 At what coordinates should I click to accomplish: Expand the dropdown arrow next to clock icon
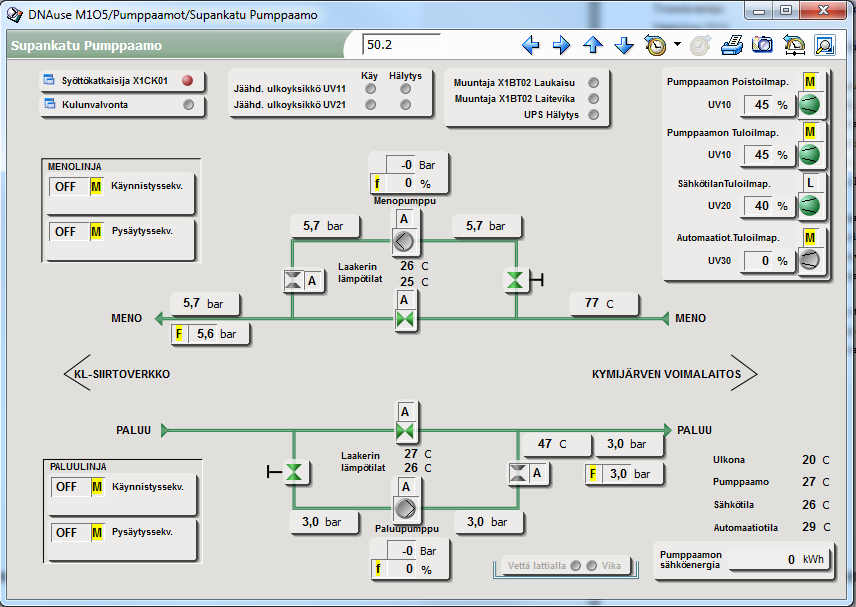coord(677,44)
